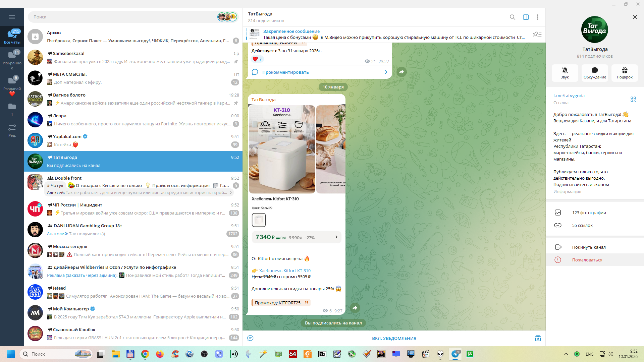
Task: Select the white color swatch of breadmaker
Action: 259,220
